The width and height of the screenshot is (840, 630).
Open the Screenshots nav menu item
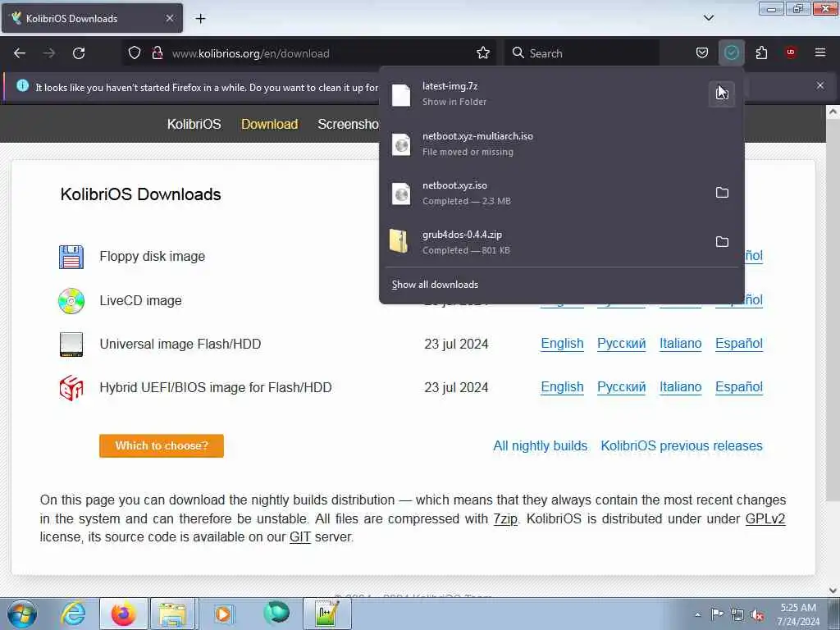[x=348, y=124]
